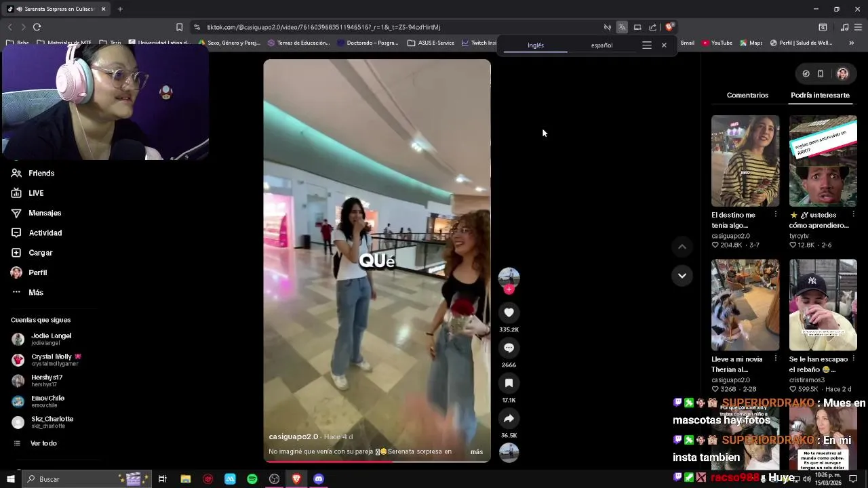The height and width of the screenshot is (488, 868).
Task: Open OBS Studio from the taskbar
Action: pyautogui.click(x=274, y=479)
